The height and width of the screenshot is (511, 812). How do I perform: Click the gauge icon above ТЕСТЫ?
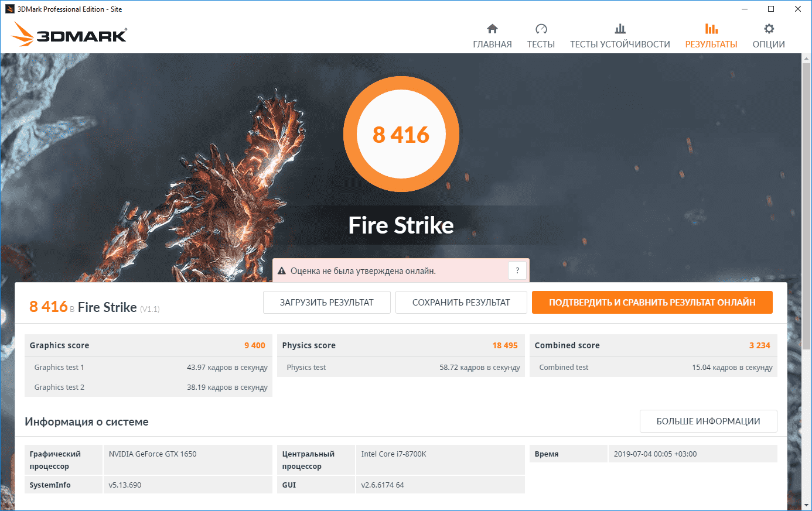(541, 29)
